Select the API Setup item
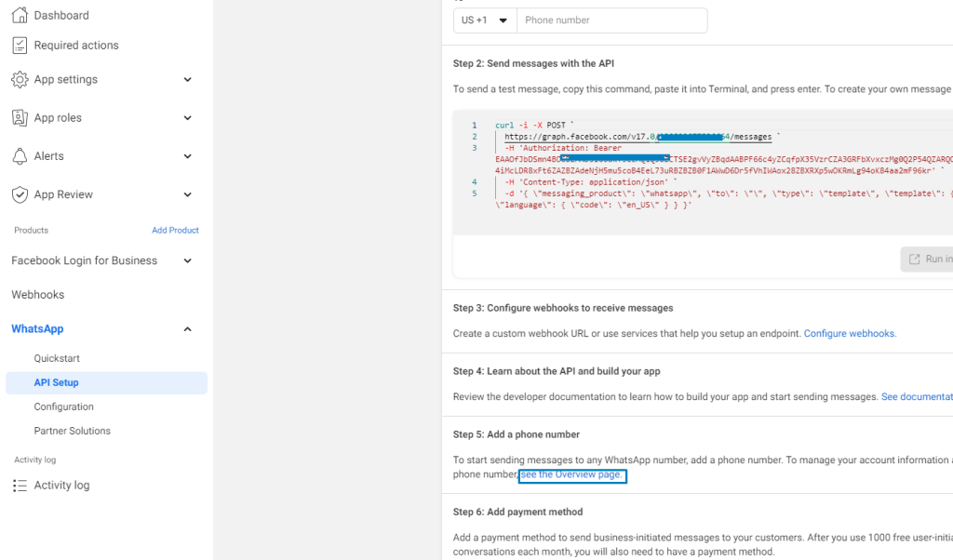Image resolution: width=953 pixels, height=560 pixels. pyautogui.click(x=106, y=382)
